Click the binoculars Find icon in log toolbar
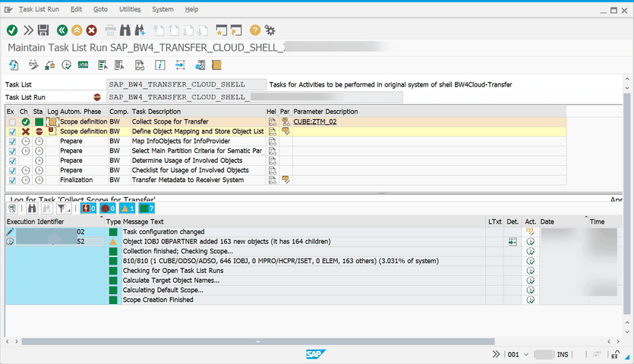The height and width of the screenshot is (364, 634). pyautogui.click(x=33, y=209)
